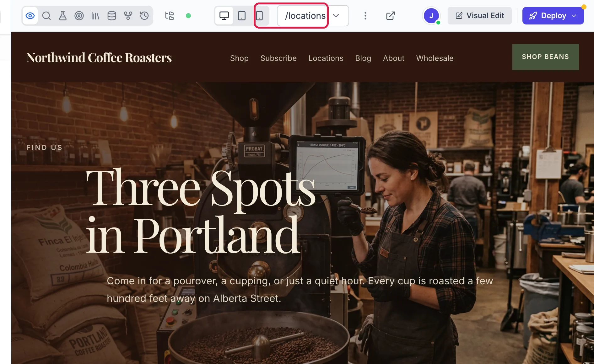This screenshot has width=594, height=364.
Task: Select the eye preview mode icon
Action: click(30, 16)
